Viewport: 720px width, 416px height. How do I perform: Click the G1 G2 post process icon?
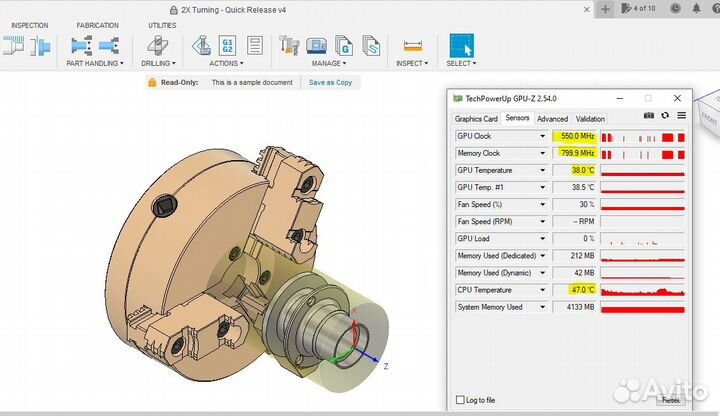[227, 45]
